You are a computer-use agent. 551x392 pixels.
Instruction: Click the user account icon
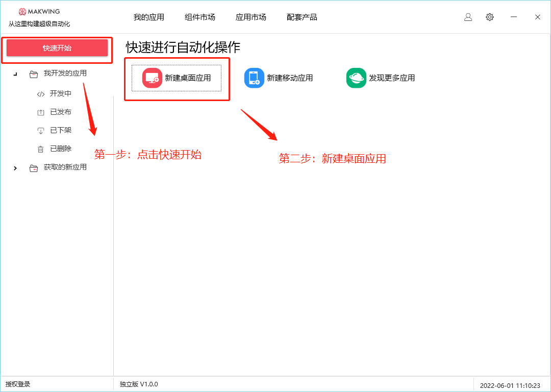point(468,17)
